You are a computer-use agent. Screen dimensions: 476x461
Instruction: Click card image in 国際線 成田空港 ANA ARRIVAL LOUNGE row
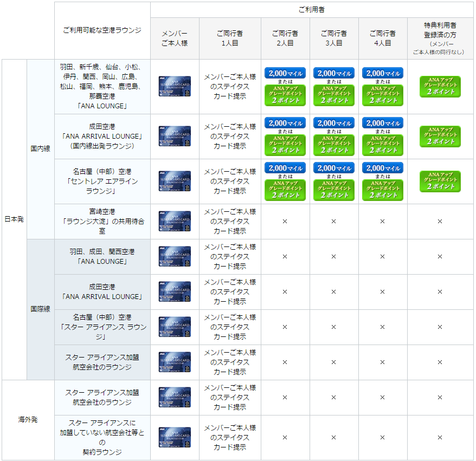coord(175,291)
